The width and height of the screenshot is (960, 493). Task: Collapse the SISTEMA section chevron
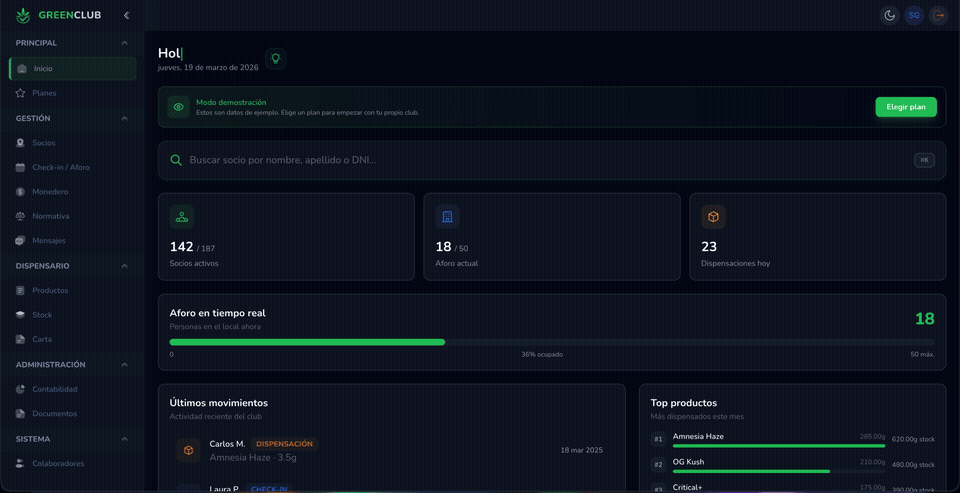tap(124, 439)
